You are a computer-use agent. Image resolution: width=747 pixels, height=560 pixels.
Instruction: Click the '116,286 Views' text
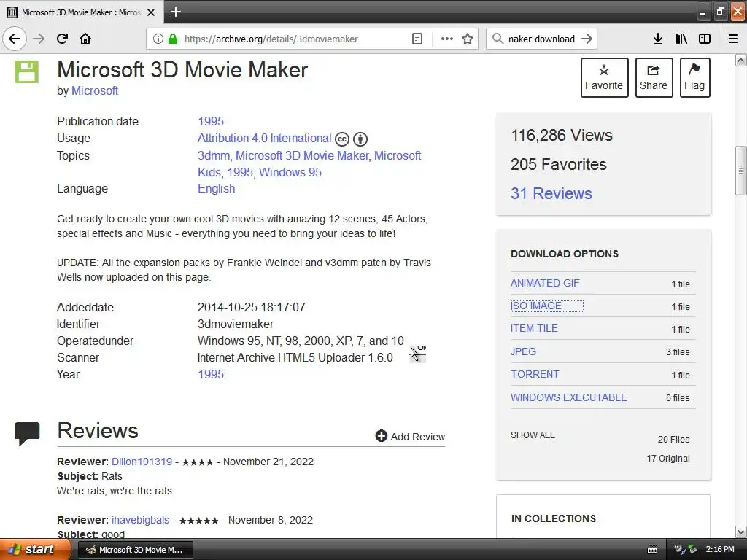click(562, 135)
